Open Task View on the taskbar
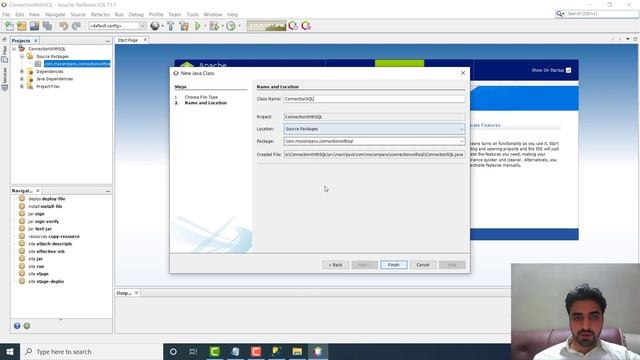 (x=193, y=351)
